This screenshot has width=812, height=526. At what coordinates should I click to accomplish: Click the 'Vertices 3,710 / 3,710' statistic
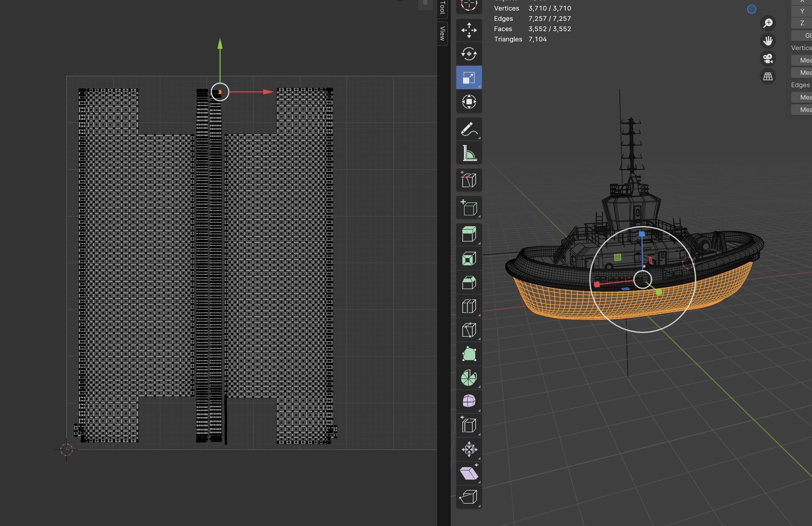click(x=533, y=8)
